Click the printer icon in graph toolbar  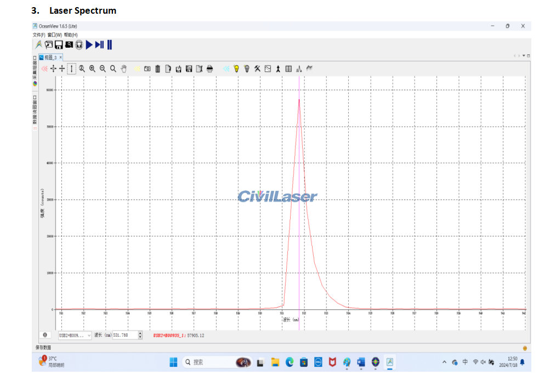[x=209, y=69]
